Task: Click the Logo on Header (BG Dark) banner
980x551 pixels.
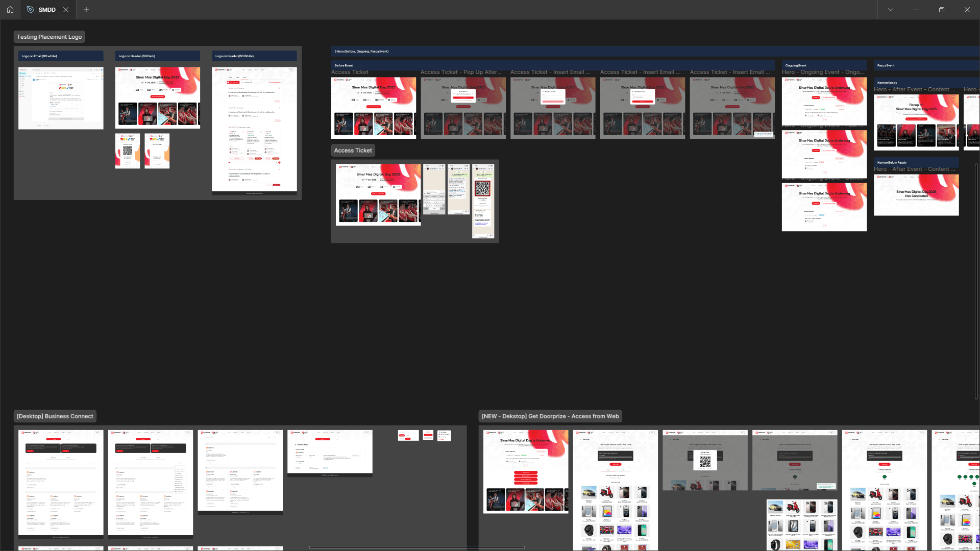Action: tap(157, 97)
